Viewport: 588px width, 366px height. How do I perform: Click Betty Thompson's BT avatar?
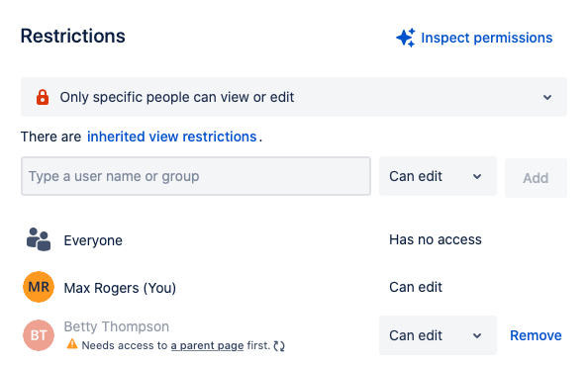(x=39, y=335)
